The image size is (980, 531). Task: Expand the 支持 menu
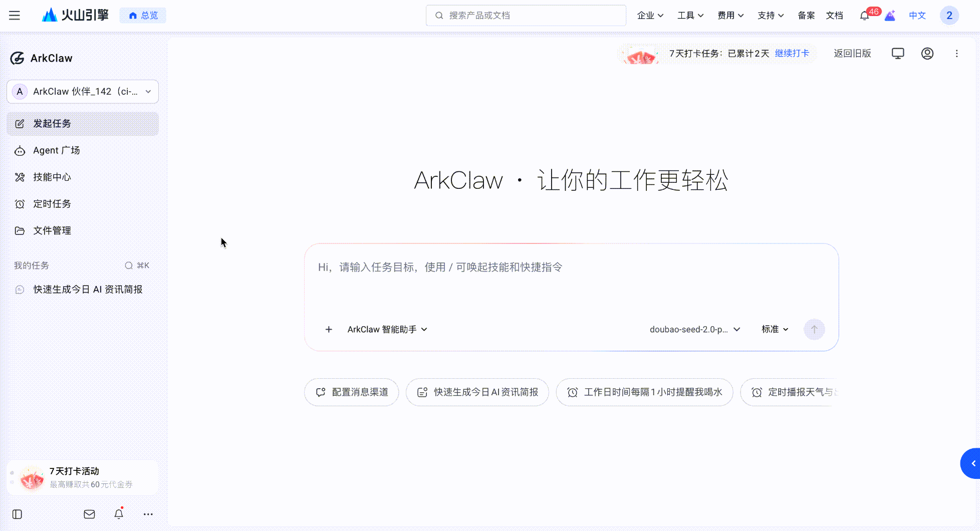coord(771,16)
